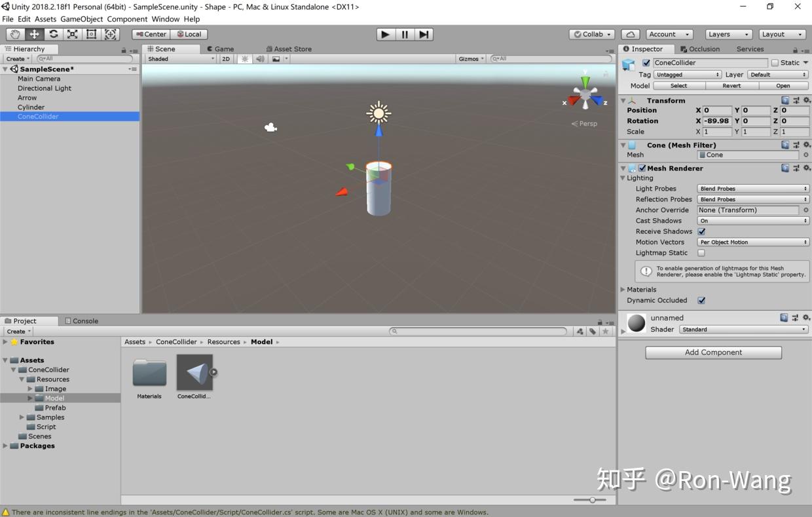Toggle scene audio with the speaker icon

click(260, 58)
